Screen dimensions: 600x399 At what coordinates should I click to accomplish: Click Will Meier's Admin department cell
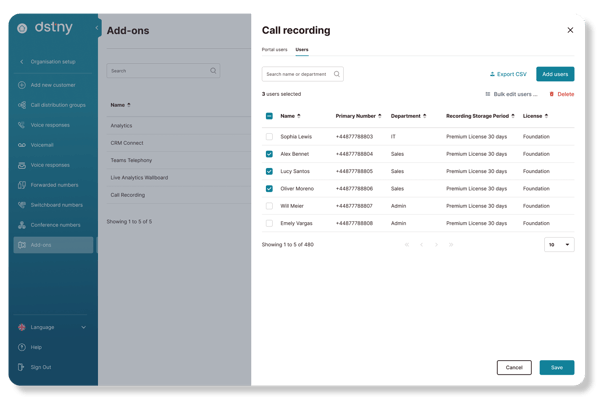[398, 206]
